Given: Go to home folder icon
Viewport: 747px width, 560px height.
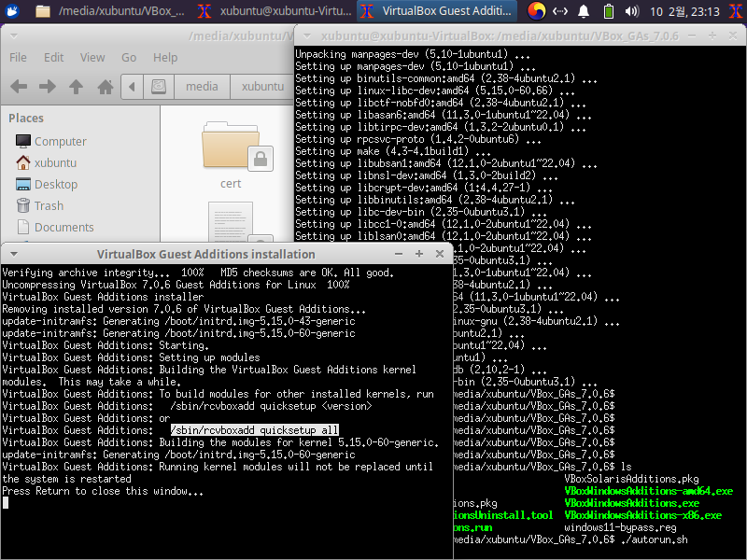Looking at the screenshot, I should (106, 87).
